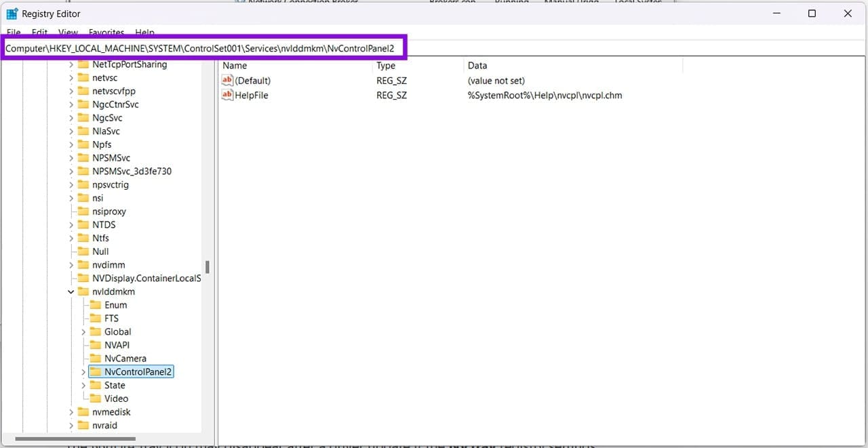The width and height of the screenshot is (868, 448).
Task: Expand the State subkey
Action: [83, 386]
